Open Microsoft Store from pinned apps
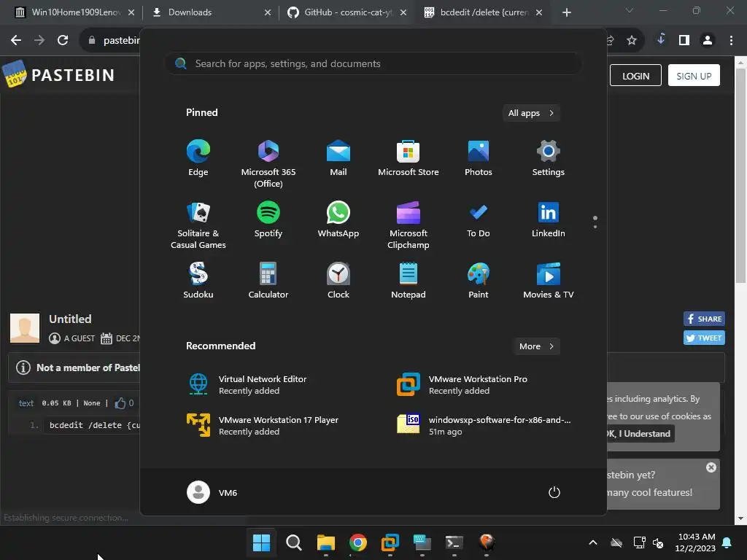This screenshot has width=747, height=560. click(x=409, y=158)
